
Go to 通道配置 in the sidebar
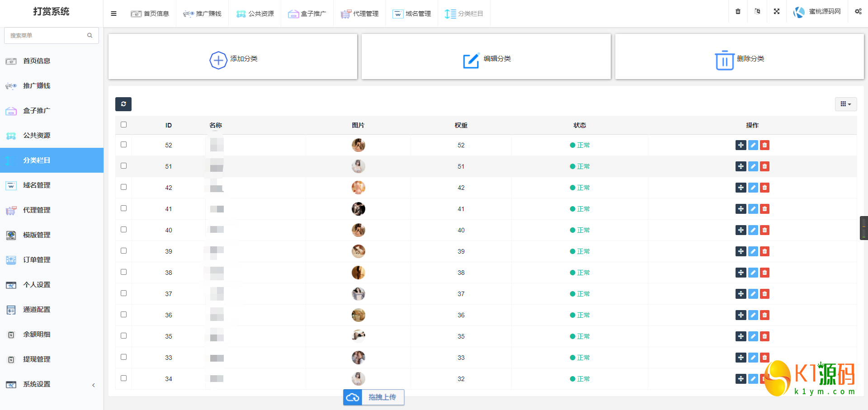tap(52, 310)
